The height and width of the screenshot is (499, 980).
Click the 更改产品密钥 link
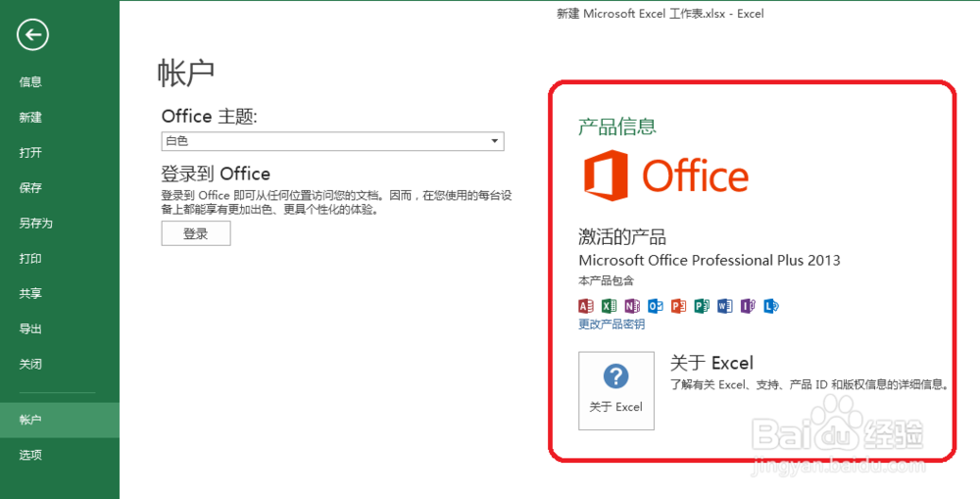(x=612, y=324)
